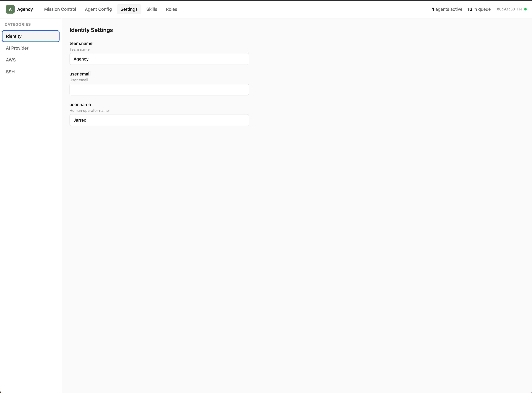
Task: Click the team.name input field
Action: pyautogui.click(x=159, y=59)
